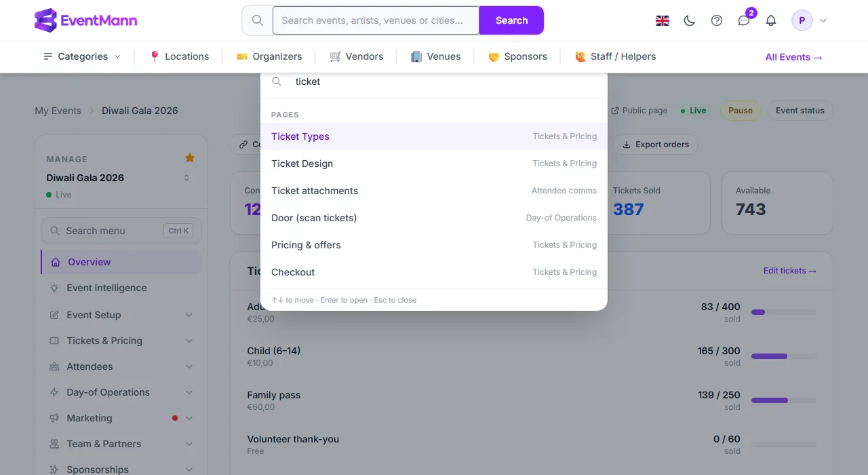This screenshot has height=475, width=868.
Task: Click the Sponsorships sidebar icon
Action: tap(54, 470)
